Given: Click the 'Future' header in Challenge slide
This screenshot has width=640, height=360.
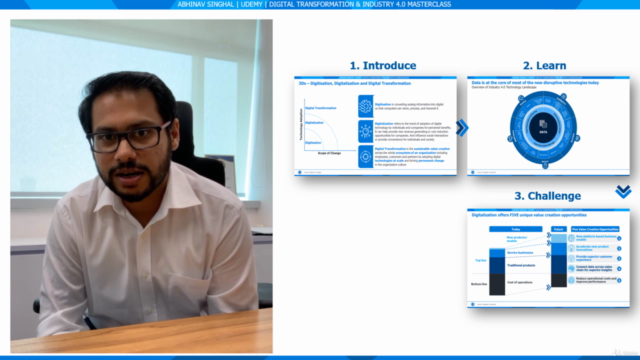Looking at the screenshot, I should pos(559,229).
